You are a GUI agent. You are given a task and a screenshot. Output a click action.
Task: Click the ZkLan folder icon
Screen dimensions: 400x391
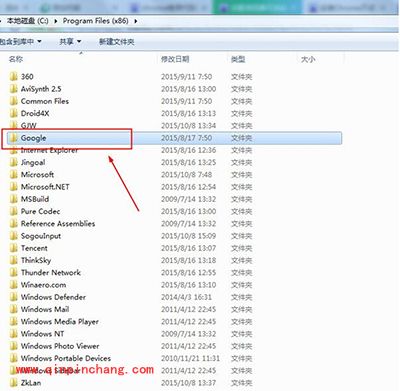click(x=14, y=383)
